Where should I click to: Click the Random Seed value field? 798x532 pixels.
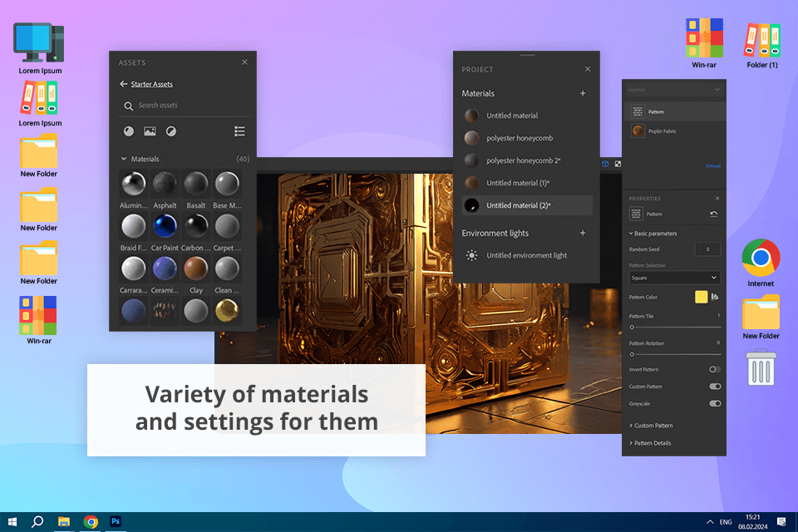tap(707, 249)
